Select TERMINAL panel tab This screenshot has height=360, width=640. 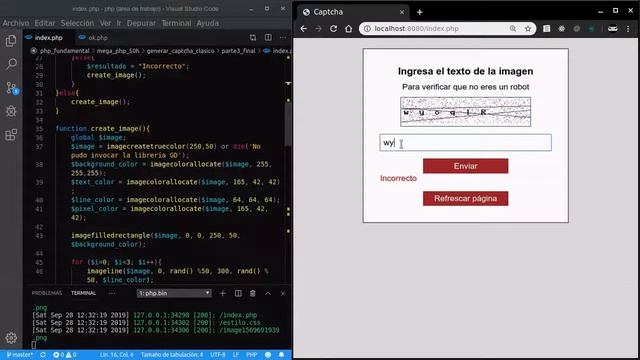tap(83, 293)
